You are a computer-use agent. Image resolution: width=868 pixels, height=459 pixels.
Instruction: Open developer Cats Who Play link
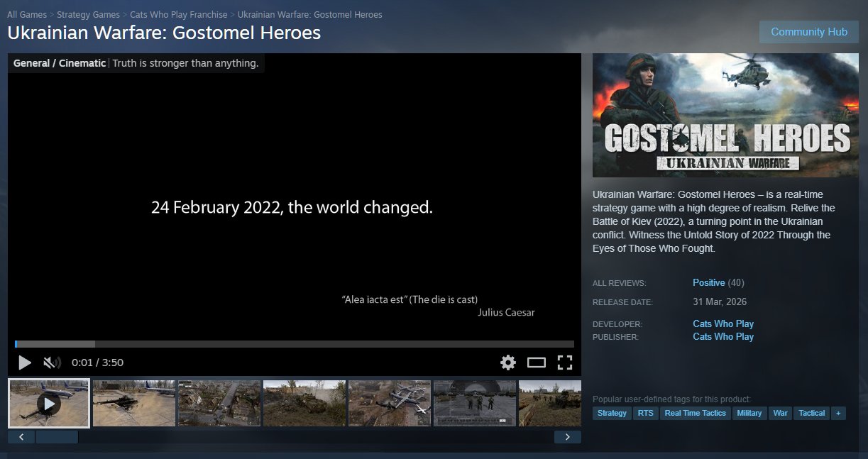coord(723,323)
